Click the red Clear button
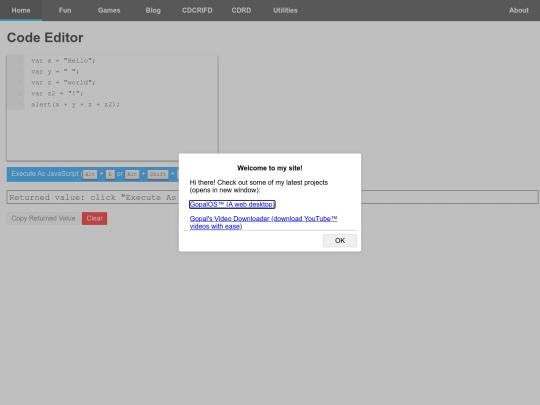The image size is (540, 405). click(94, 218)
